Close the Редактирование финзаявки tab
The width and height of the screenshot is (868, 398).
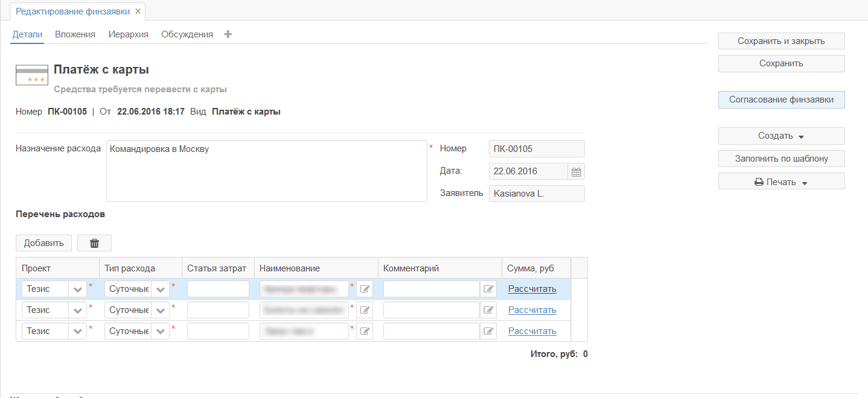click(138, 11)
